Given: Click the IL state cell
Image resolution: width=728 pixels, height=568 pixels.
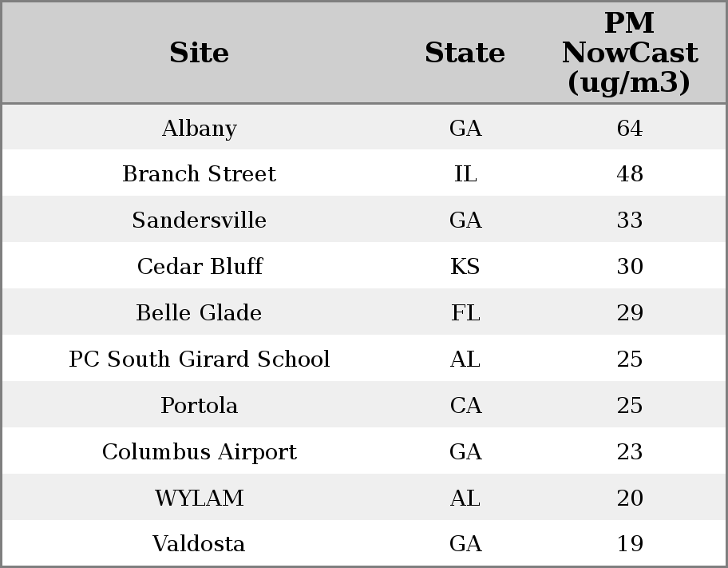Looking at the screenshot, I should pos(465,174).
